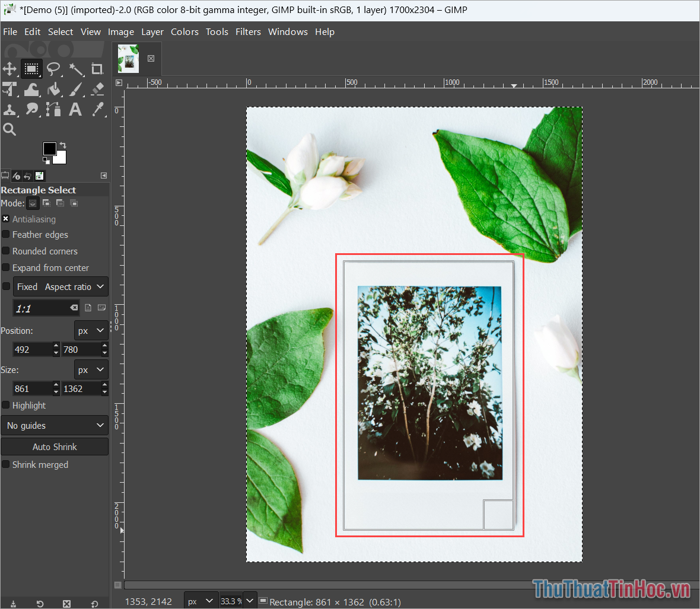The width and height of the screenshot is (700, 609).
Task: Select the Smudge tool
Action: 31,110
